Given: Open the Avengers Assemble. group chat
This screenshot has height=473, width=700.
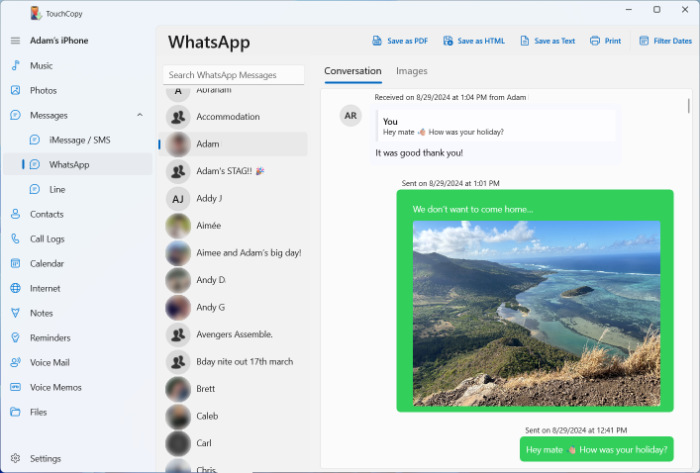Looking at the screenshot, I should 233,334.
